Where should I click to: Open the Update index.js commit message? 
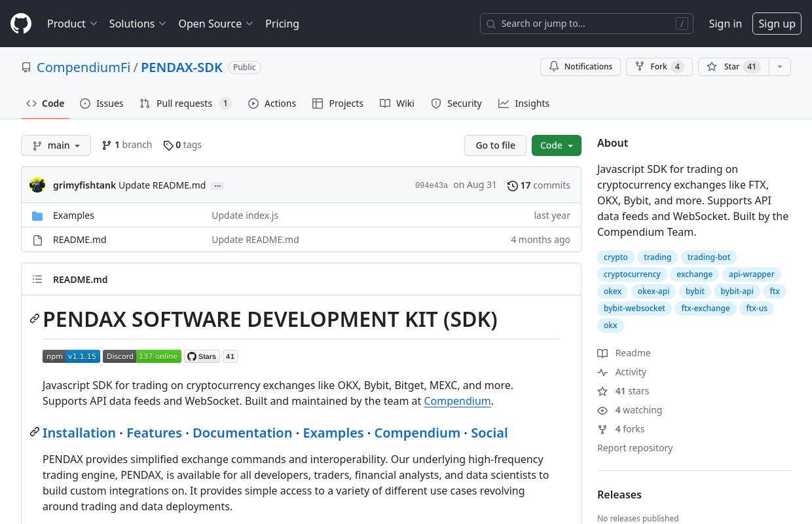(245, 215)
